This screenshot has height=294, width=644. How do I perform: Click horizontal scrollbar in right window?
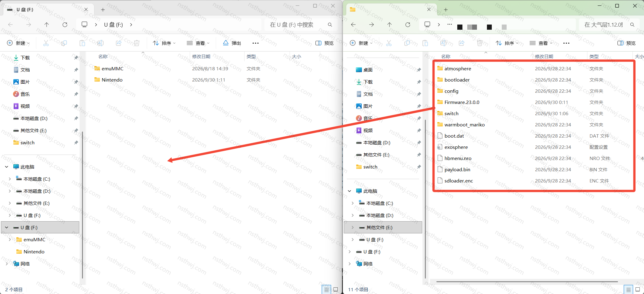[527, 282]
